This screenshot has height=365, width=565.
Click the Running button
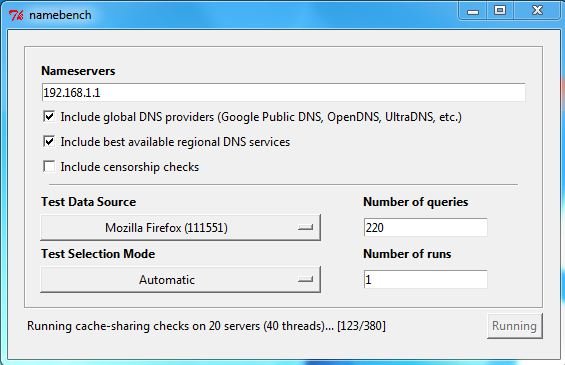click(x=515, y=326)
